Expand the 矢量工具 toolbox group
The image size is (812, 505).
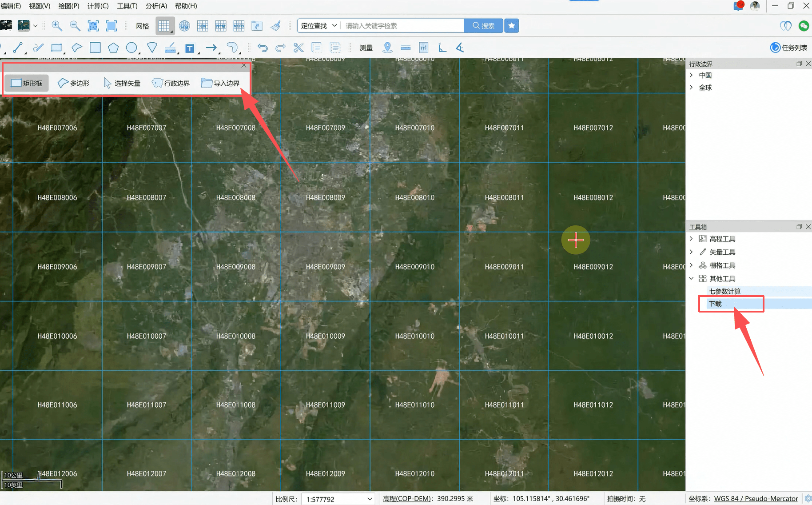(x=691, y=252)
